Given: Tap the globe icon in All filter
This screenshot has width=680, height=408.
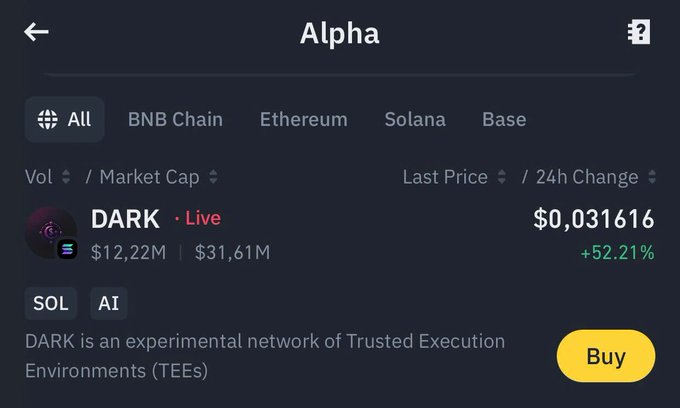Looking at the screenshot, I should pyautogui.click(x=47, y=120).
